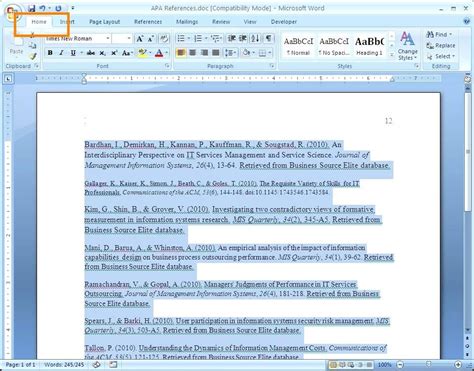Toggle Bold formatting
This screenshot has height=371, width=474.
[x=50, y=53]
